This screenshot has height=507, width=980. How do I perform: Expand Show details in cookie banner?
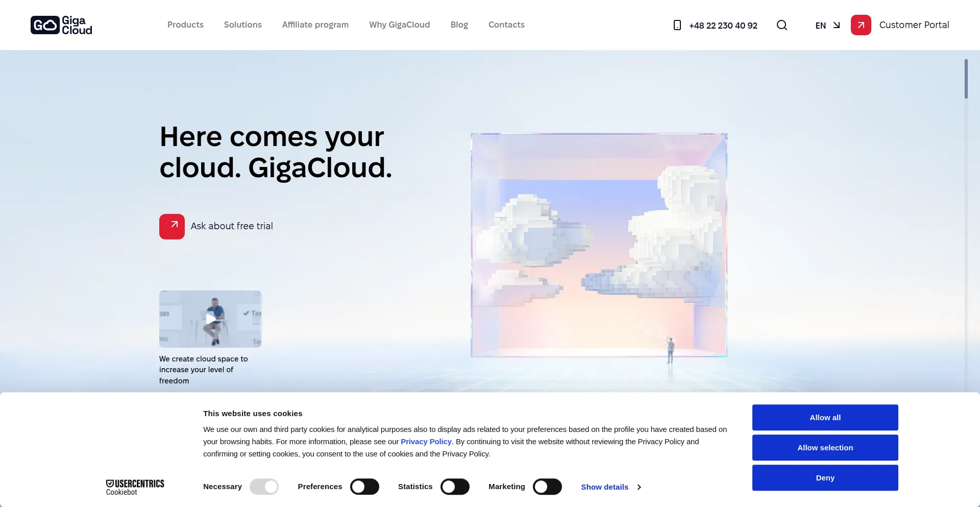[x=610, y=487]
